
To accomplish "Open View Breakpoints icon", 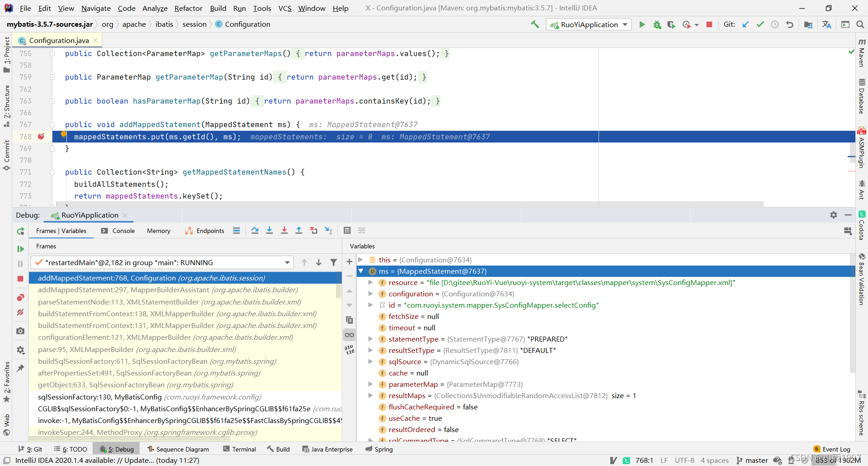I will (x=20, y=298).
